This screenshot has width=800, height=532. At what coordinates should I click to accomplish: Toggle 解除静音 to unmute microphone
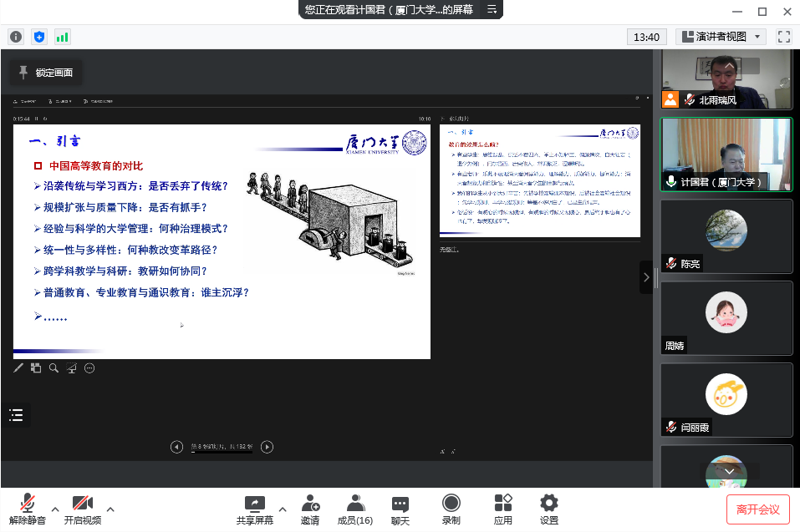pos(28,509)
